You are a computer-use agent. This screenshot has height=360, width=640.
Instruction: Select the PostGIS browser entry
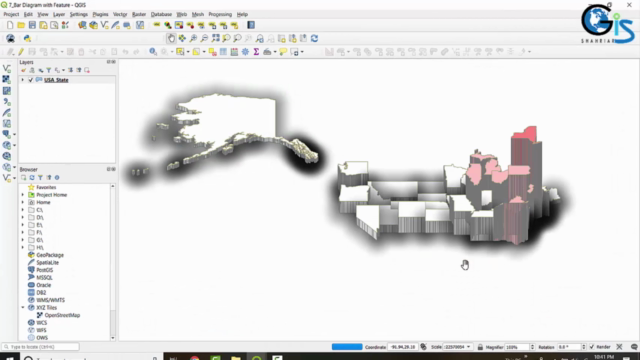click(44, 270)
